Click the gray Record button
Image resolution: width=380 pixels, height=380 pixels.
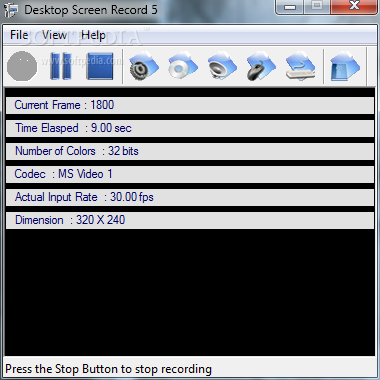coord(22,66)
